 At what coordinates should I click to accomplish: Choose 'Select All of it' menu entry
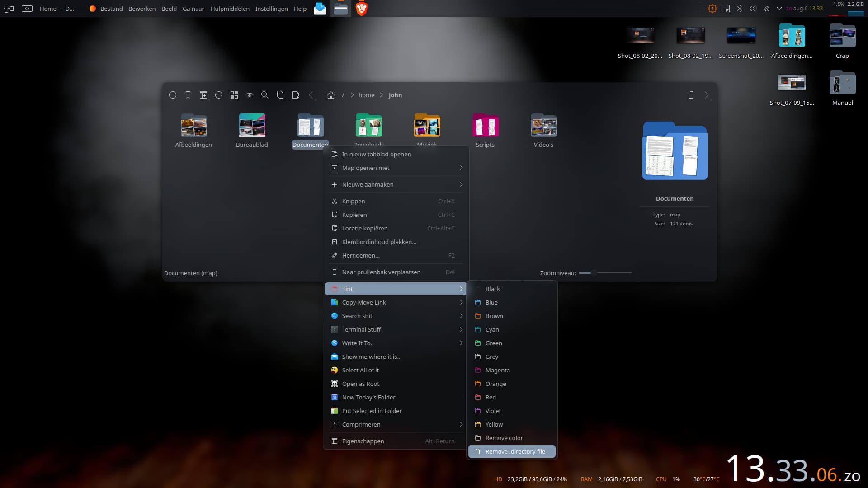click(396, 370)
